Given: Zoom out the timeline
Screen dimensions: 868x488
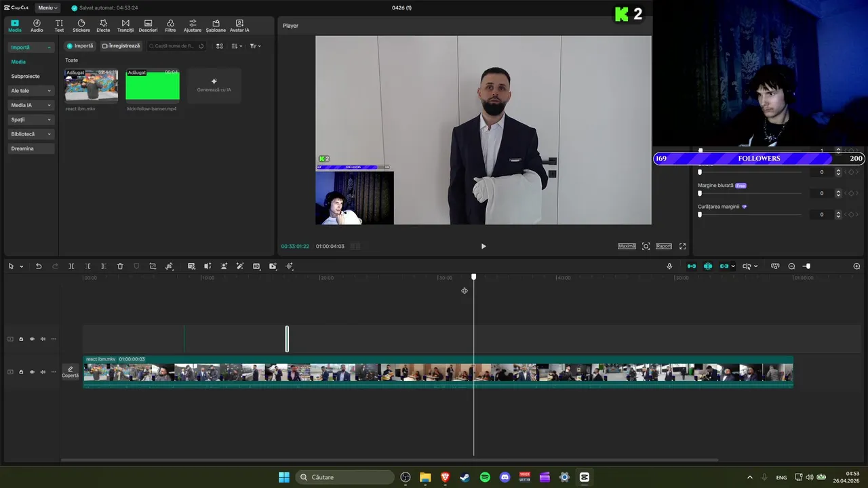Looking at the screenshot, I should [791, 266].
